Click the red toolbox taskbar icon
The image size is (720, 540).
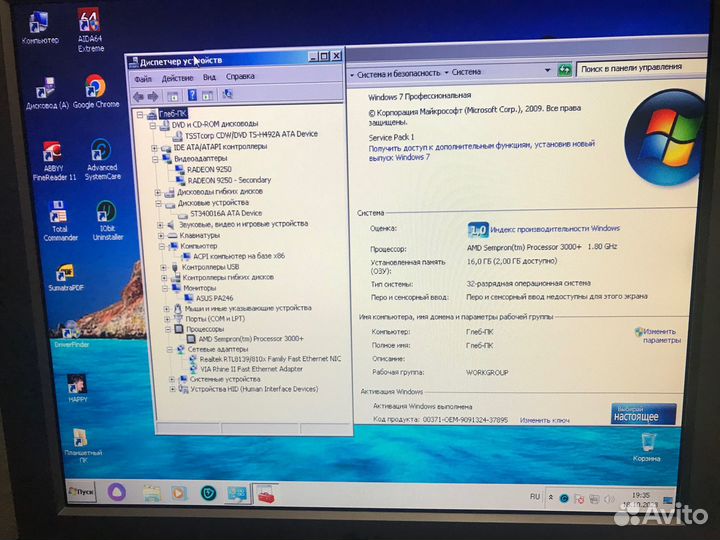click(x=266, y=495)
